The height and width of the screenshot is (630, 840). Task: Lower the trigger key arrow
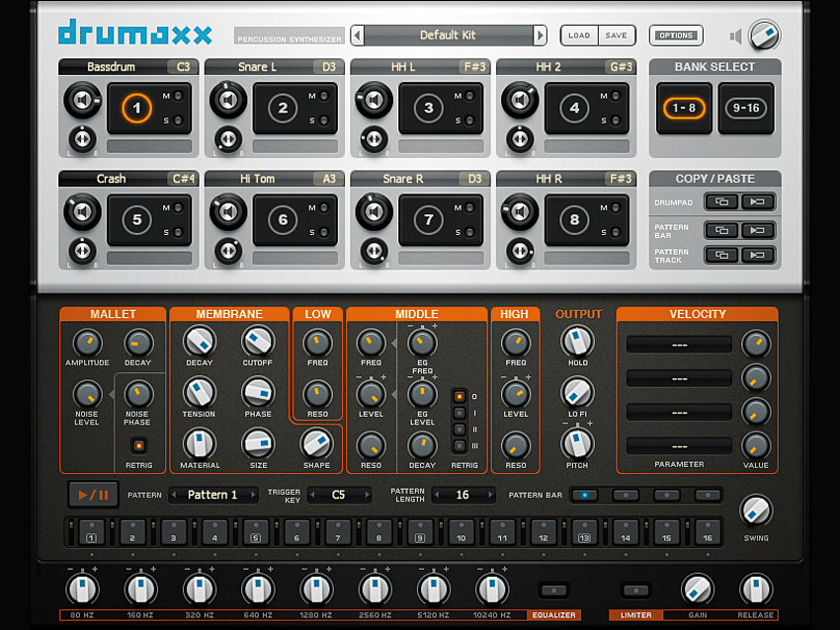tap(313, 495)
